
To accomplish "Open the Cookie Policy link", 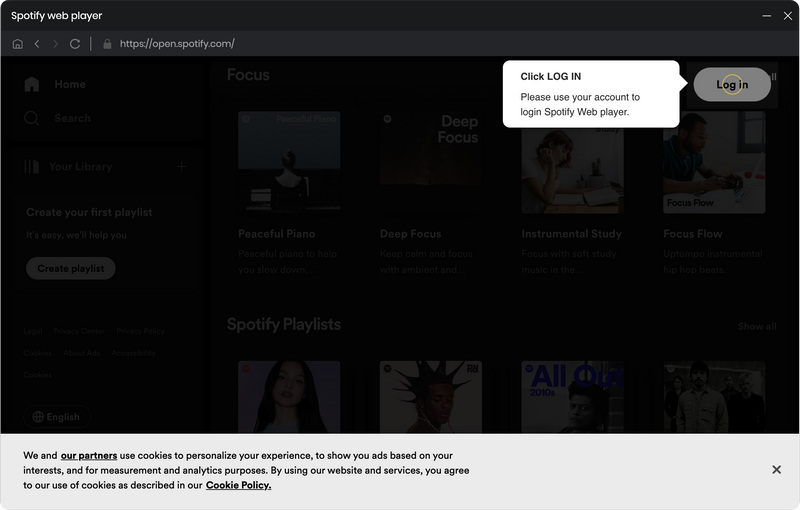I will [238, 485].
